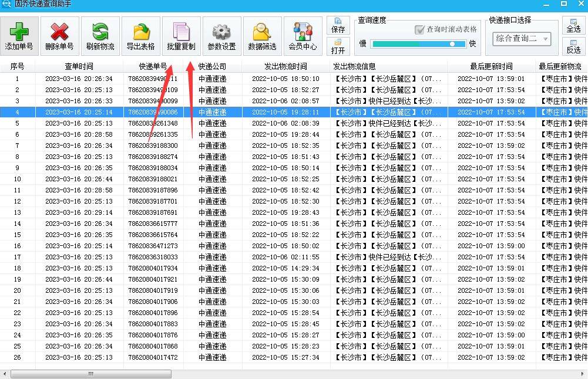This screenshot has height=379, width=588.
Task: Click horizontal scrollbar thumb at bottom
Action: pos(90,374)
